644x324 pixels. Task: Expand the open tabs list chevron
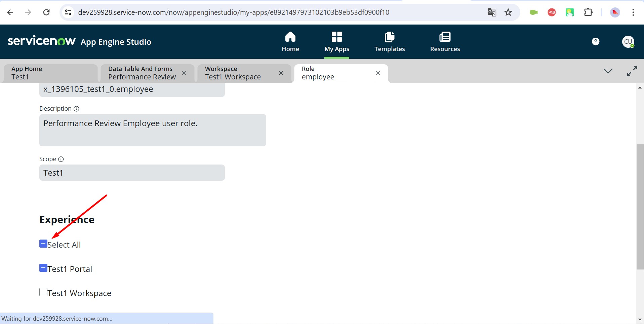[x=608, y=71]
